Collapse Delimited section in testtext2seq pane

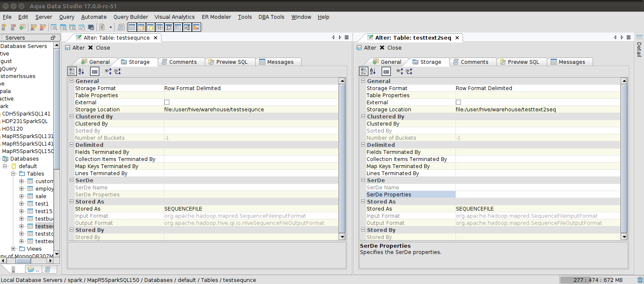(x=363, y=145)
